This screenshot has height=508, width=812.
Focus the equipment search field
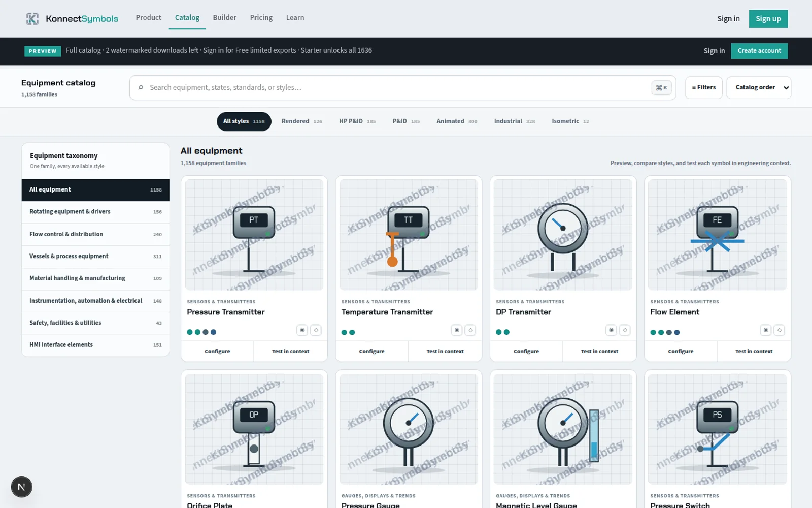tap(402, 87)
